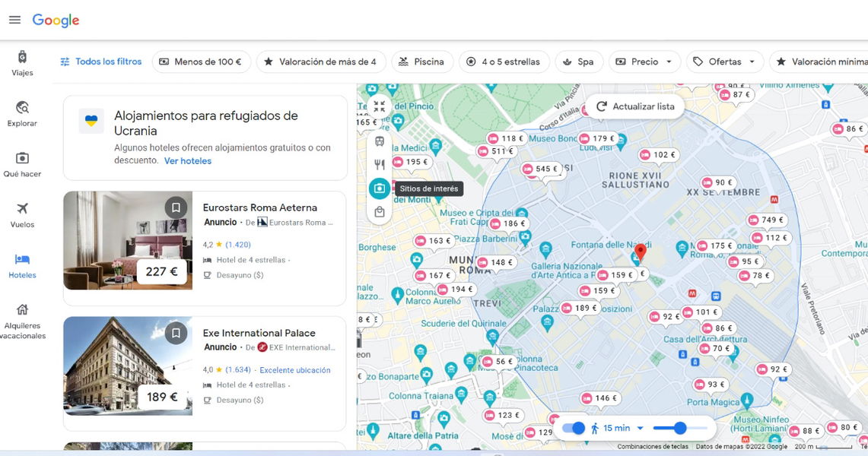Show public transport layer on map
Viewport: 868px width, 456px height.
pos(379,141)
